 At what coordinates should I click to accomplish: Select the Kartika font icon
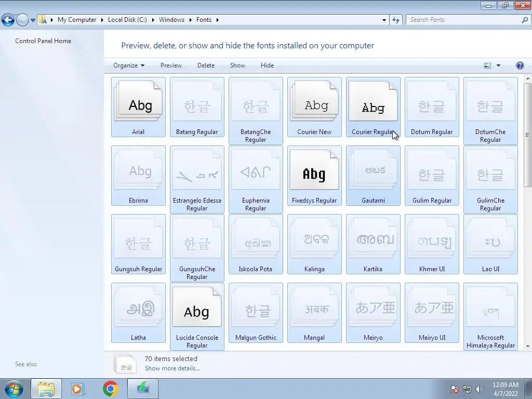373,244
